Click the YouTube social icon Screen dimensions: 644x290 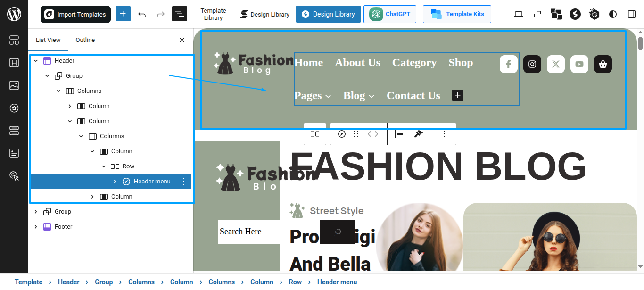tap(579, 64)
